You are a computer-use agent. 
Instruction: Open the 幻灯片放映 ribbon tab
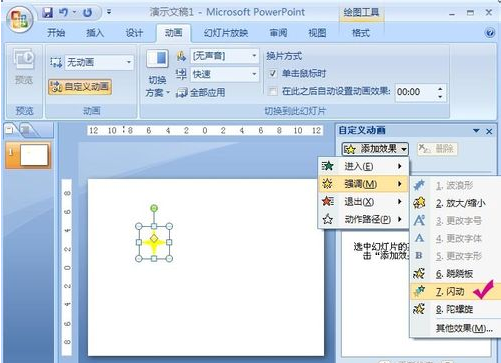[x=226, y=33]
